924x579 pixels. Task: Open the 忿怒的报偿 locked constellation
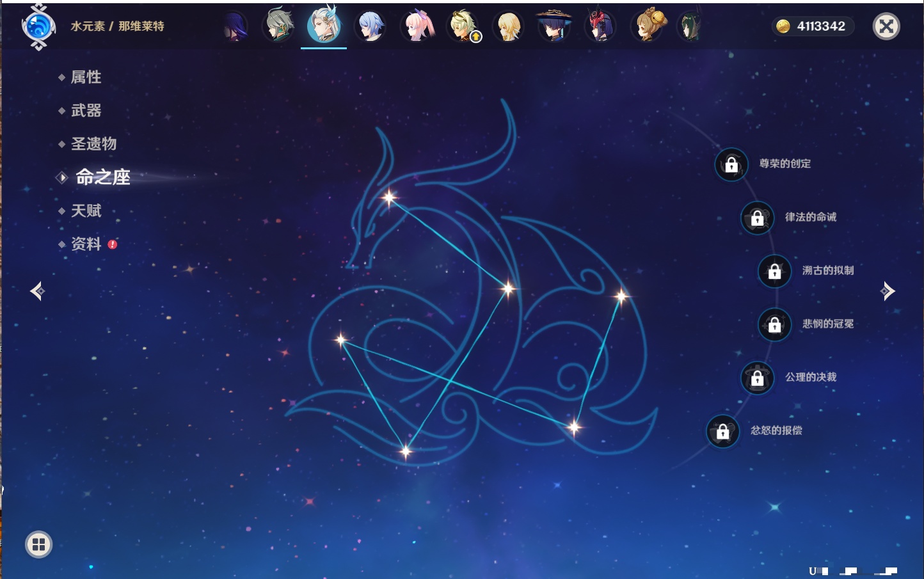[x=722, y=432]
